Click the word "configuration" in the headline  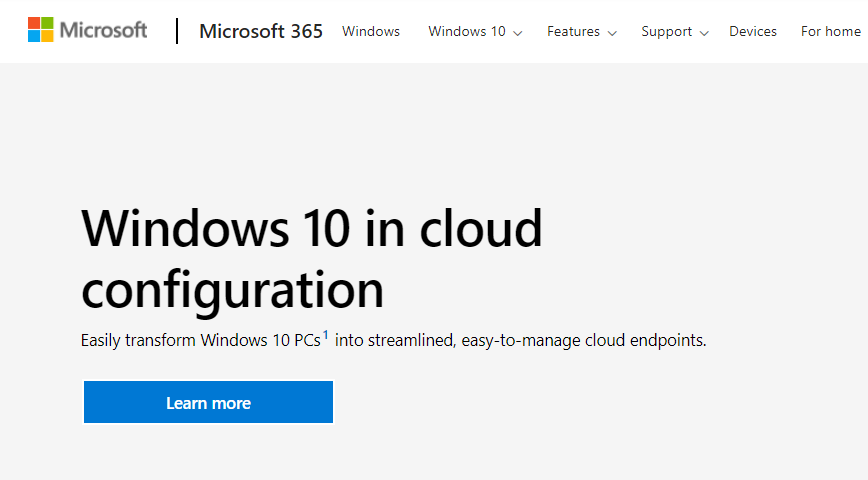[232, 289]
